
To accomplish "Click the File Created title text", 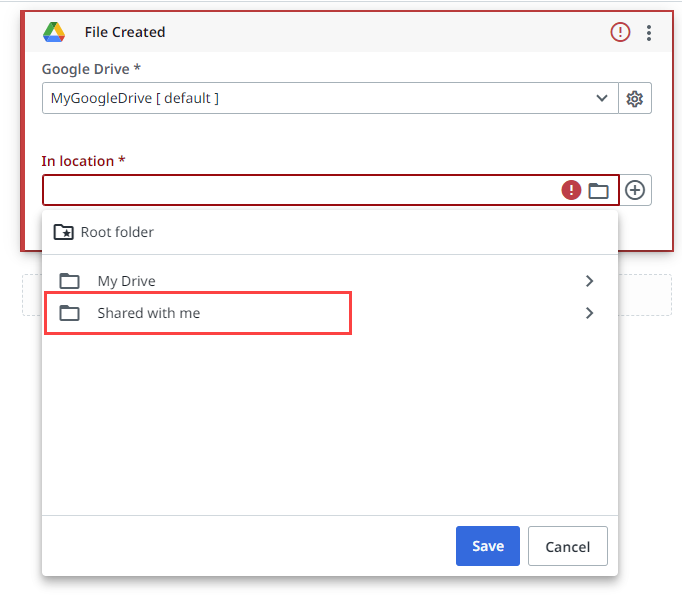I will coord(125,32).
